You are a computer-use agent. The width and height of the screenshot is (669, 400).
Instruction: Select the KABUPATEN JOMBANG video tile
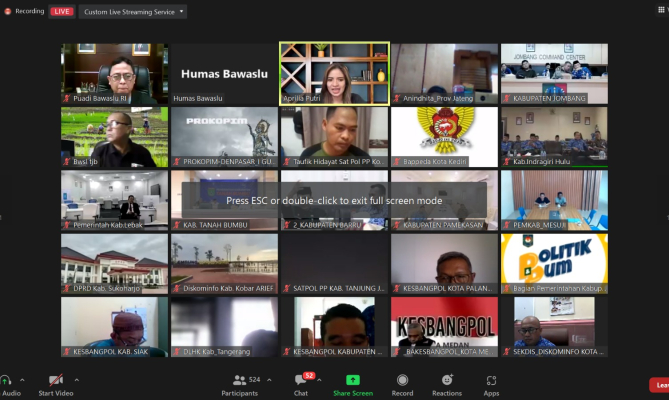(x=553, y=73)
